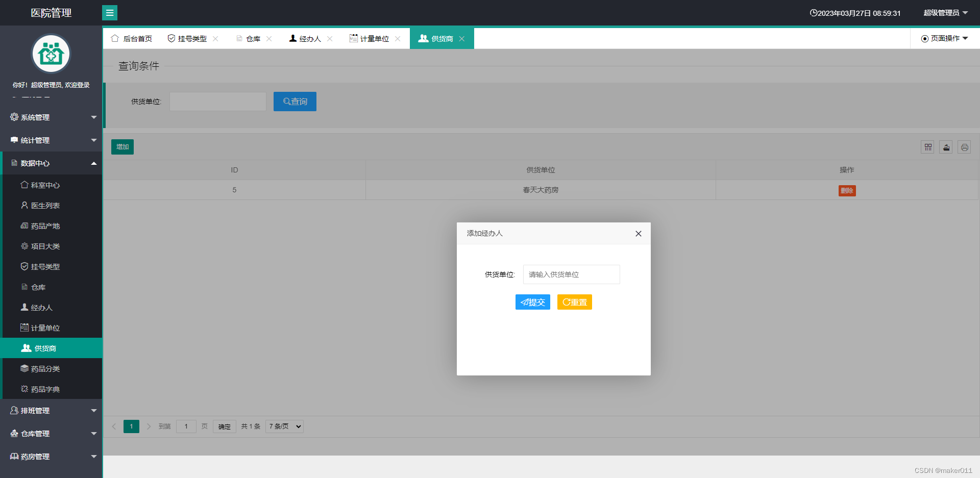The width and height of the screenshot is (980, 478).
Task: Click the 提交 button
Action: coord(533,302)
